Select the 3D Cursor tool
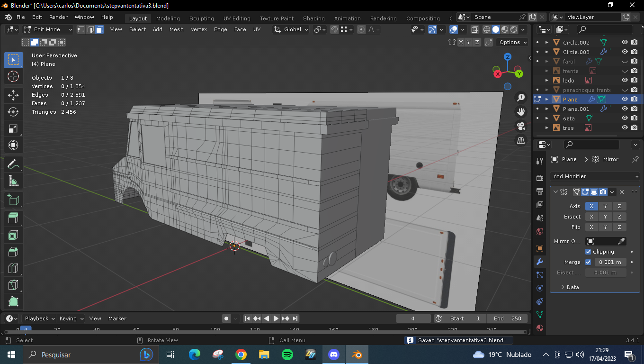The width and height of the screenshot is (644, 364). [x=13, y=77]
